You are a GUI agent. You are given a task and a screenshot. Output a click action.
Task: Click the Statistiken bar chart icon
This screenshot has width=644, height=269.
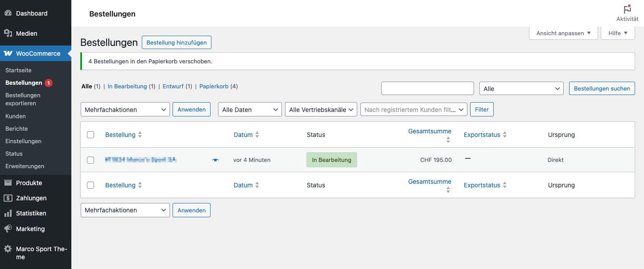[8, 213]
